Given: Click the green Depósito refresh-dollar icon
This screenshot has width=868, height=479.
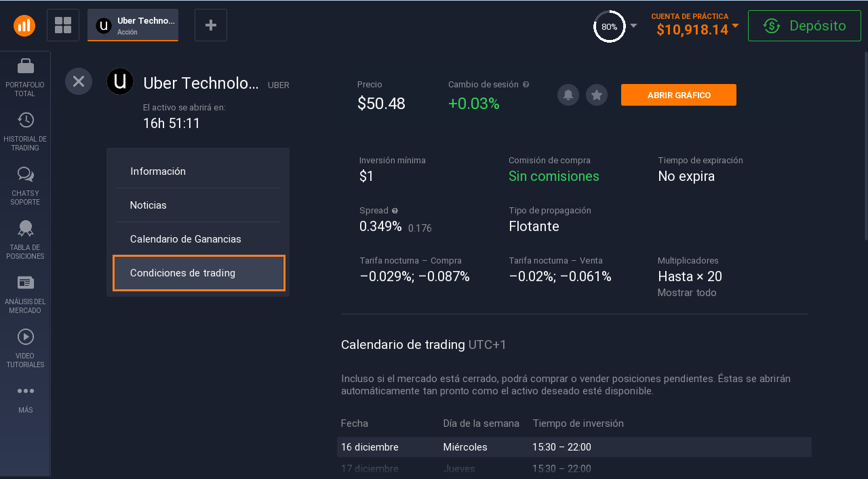Looking at the screenshot, I should 771,26.
